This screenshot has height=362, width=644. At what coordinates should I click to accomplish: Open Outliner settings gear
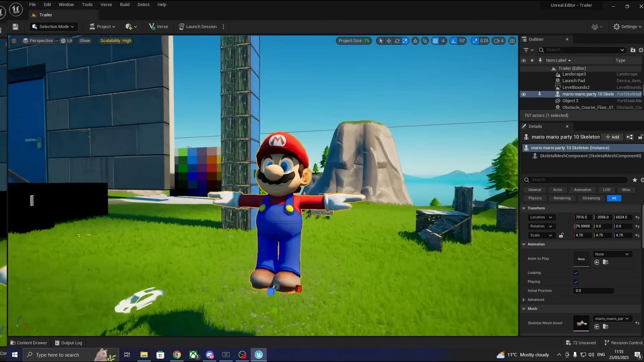641,50
